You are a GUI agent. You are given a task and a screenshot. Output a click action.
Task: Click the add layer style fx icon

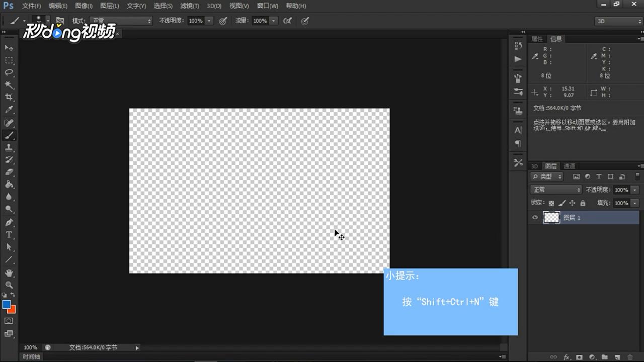pos(567,357)
